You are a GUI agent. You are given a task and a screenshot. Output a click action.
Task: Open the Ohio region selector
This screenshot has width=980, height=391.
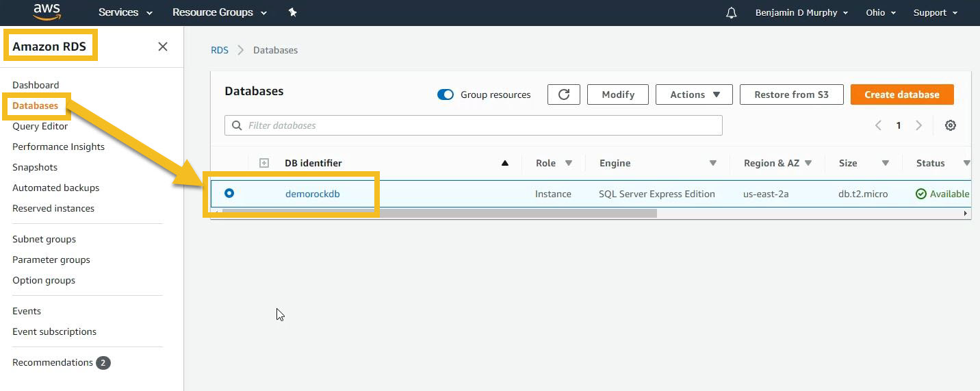point(881,12)
